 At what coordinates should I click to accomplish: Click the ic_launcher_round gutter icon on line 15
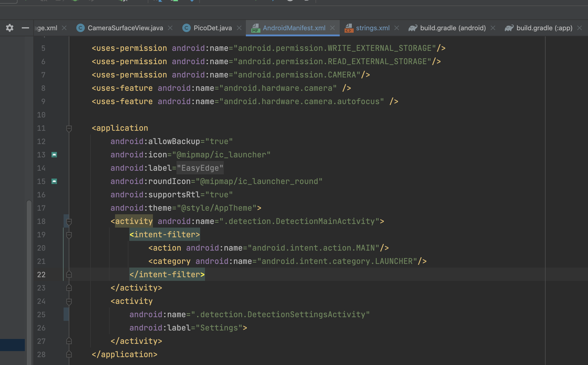[x=54, y=181]
